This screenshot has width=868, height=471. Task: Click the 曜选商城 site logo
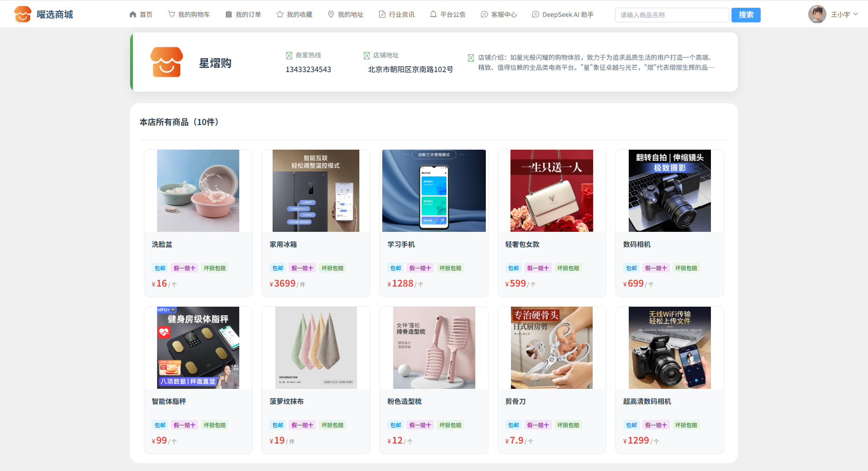pos(44,15)
